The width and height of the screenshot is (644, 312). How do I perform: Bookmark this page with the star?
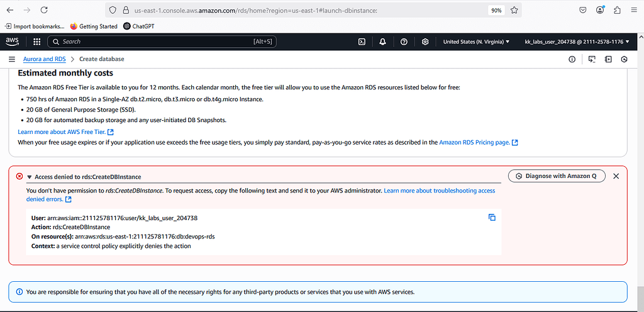coord(514,10)
